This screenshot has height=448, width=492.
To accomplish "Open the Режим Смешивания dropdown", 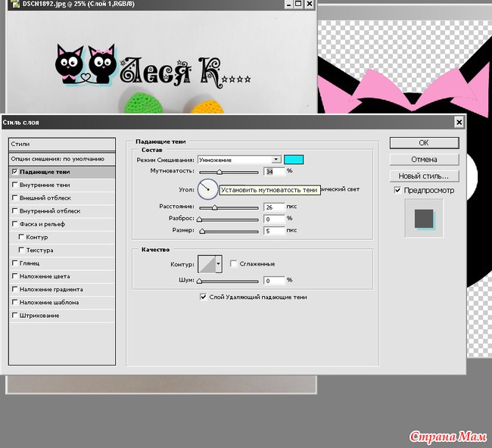I will [x=276, y=160].
